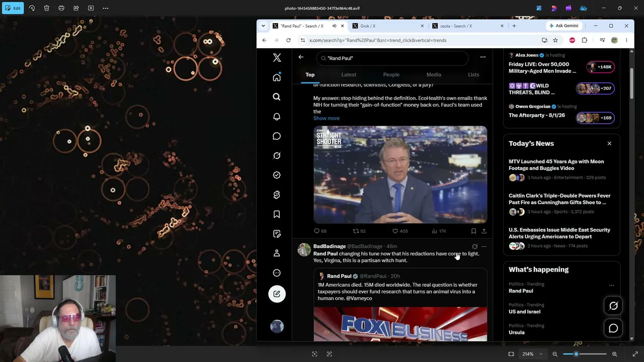Select the Top search tab
This screenshot has height=362, width=644.
[310, 75]
